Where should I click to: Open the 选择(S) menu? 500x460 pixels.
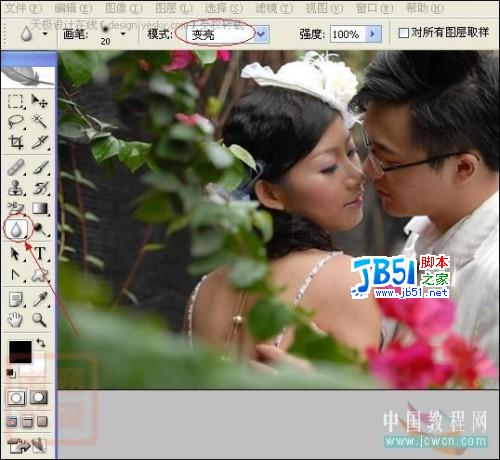tap(224, 8)
